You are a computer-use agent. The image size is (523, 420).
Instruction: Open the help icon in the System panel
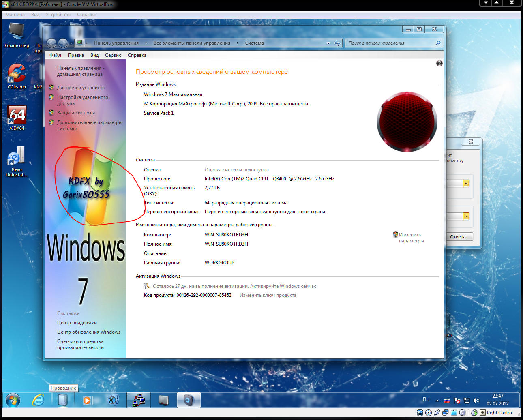coord(439,63)
